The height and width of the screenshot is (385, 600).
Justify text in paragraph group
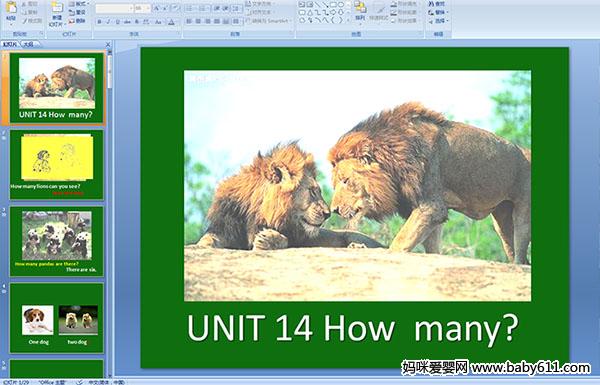pos(217,21)
